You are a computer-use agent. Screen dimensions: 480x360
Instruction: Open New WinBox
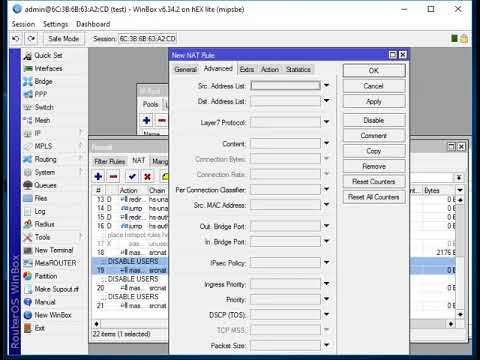(53, 315)
